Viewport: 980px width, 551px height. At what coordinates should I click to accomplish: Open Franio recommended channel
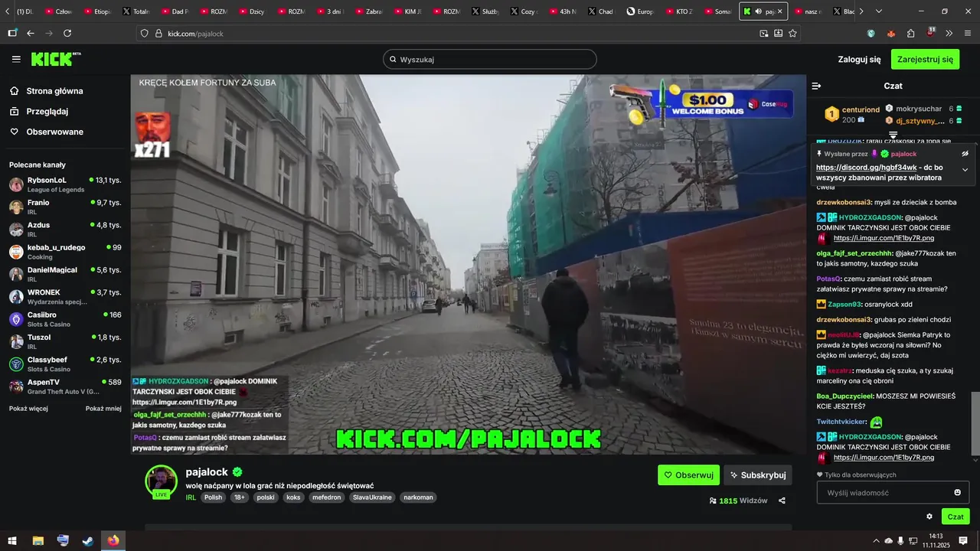pyautogui.click(x=65, y=207)
